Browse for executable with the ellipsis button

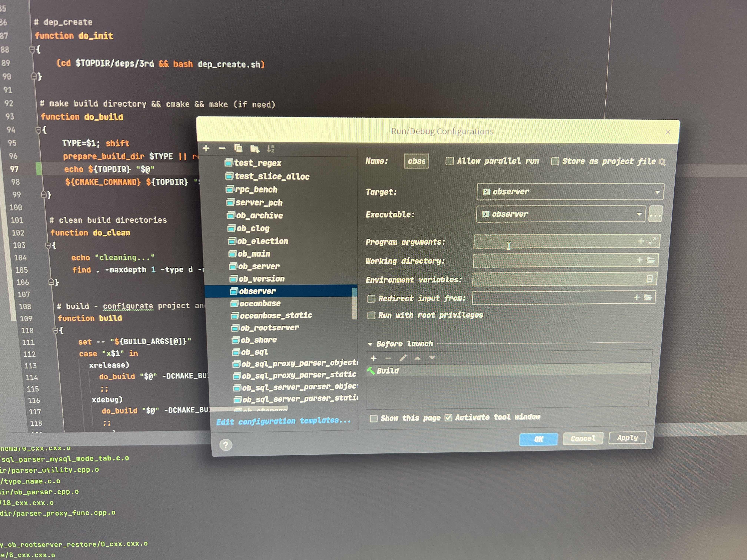point(655,214)
